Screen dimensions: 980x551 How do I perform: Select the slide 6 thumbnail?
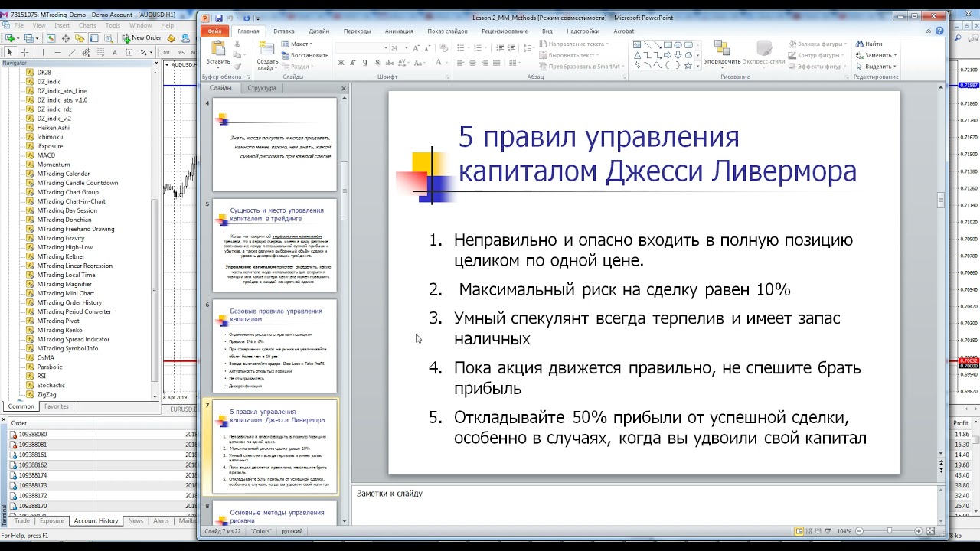274,347
